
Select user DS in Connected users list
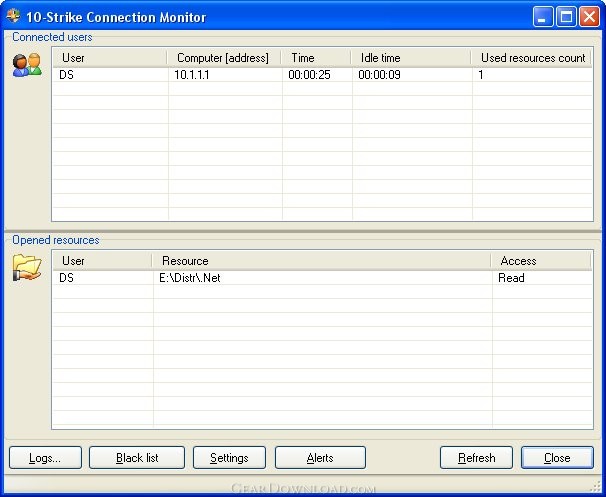click(x=66, y=75)
